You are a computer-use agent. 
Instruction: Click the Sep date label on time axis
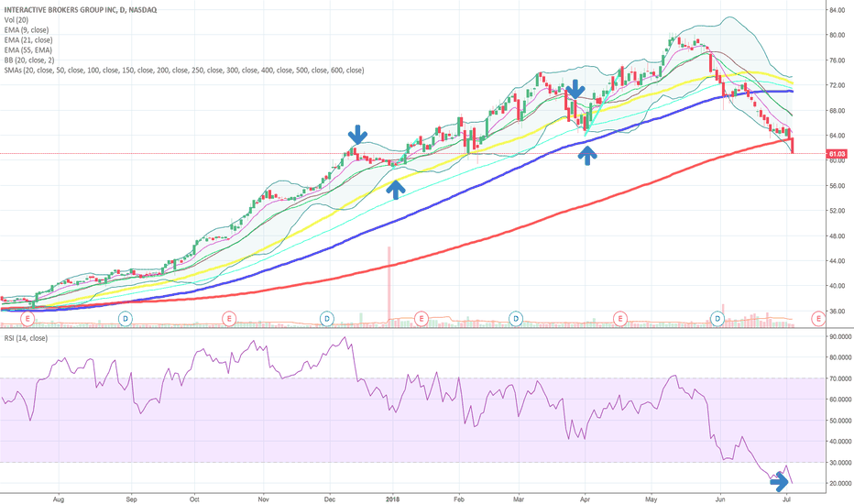pos(131,499)
